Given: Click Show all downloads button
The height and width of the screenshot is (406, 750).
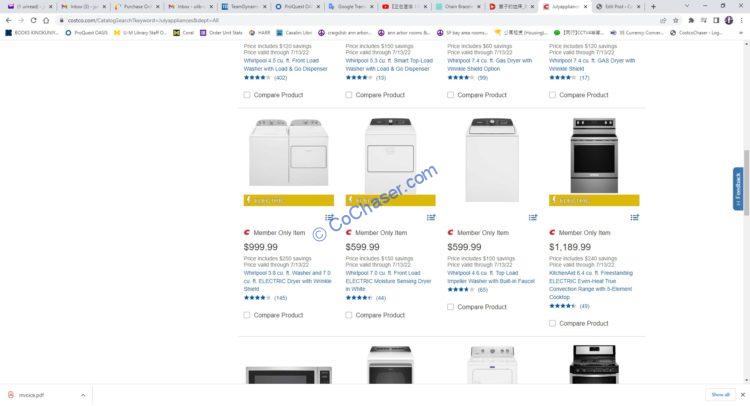Looking at the screenshot, I should [720, 395].
